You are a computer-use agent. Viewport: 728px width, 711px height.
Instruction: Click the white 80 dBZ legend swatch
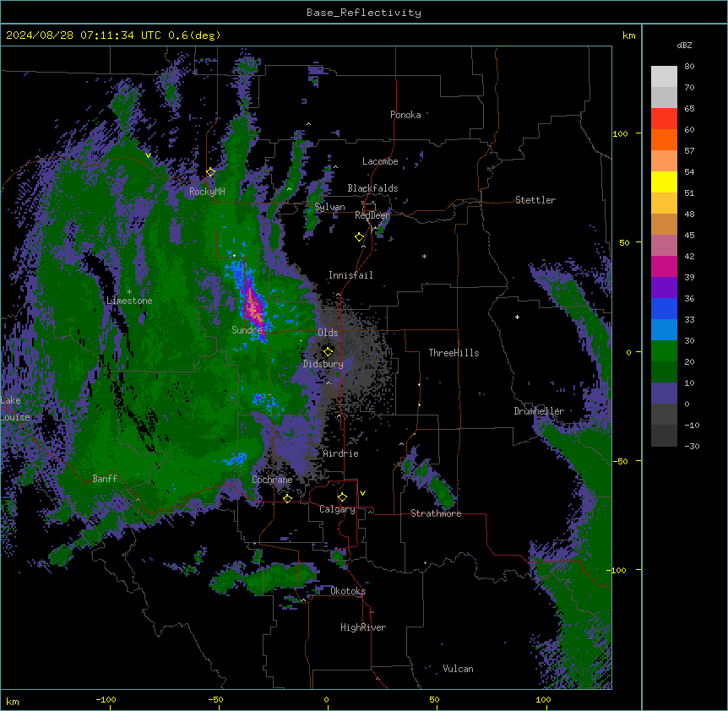664,77
